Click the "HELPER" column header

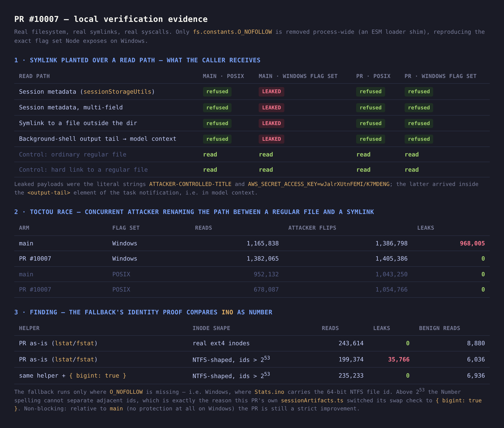click(29, 328)
